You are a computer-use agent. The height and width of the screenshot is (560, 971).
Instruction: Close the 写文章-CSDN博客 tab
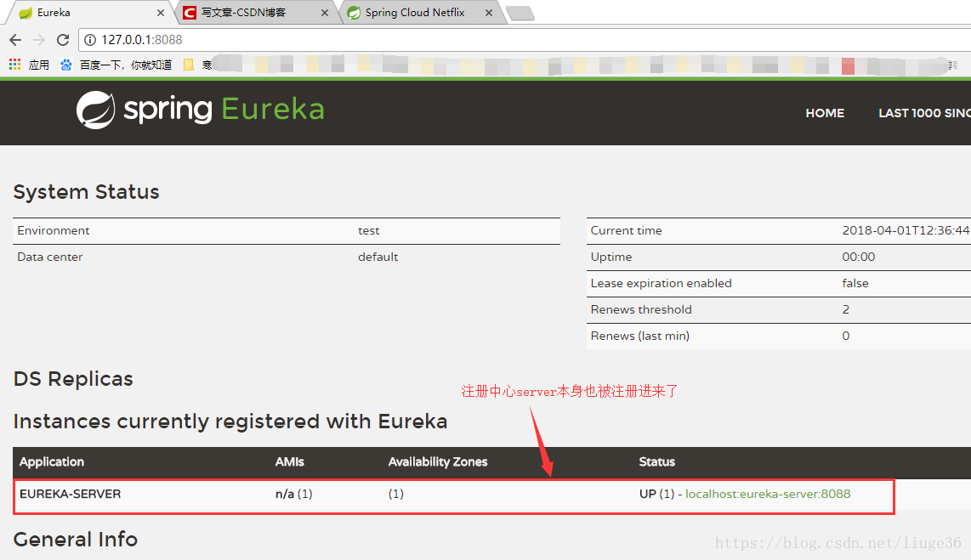click(x=325, y=13)
